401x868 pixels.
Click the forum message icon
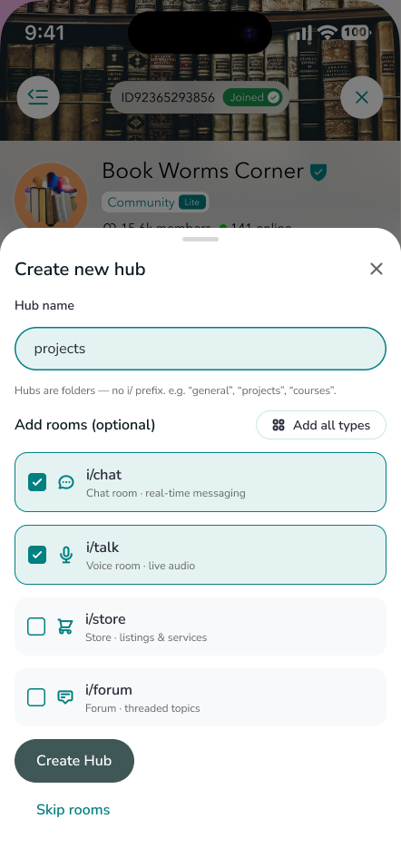pyautogui.click(x=65, y=697)
